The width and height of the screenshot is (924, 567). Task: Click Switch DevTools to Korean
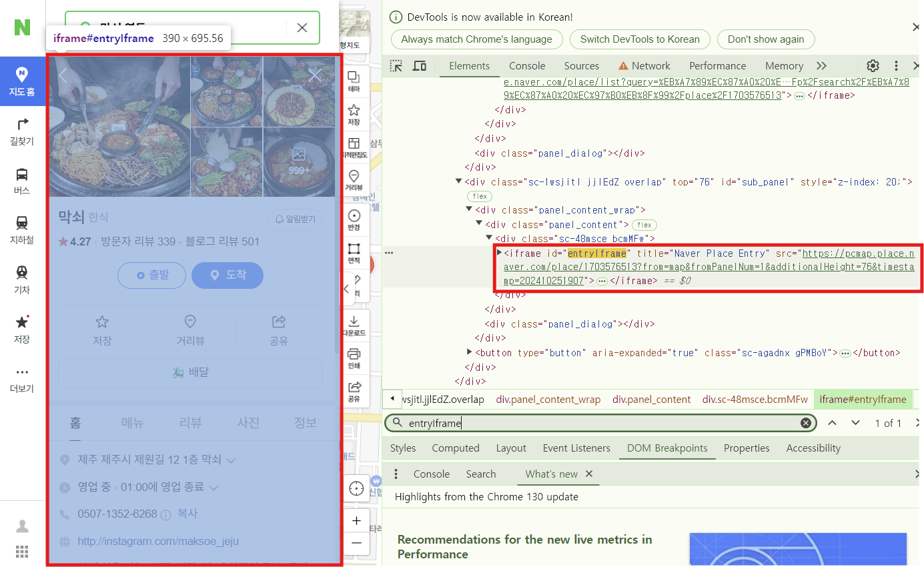point(640,39)
